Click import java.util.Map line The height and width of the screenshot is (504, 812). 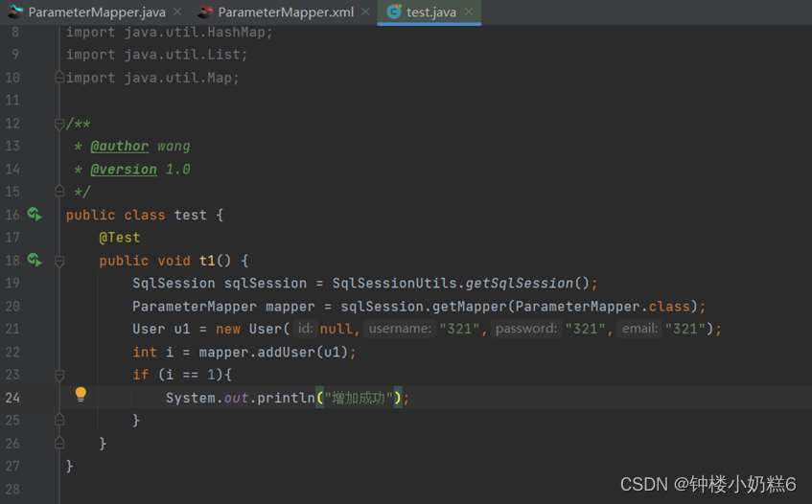[152, 78]
